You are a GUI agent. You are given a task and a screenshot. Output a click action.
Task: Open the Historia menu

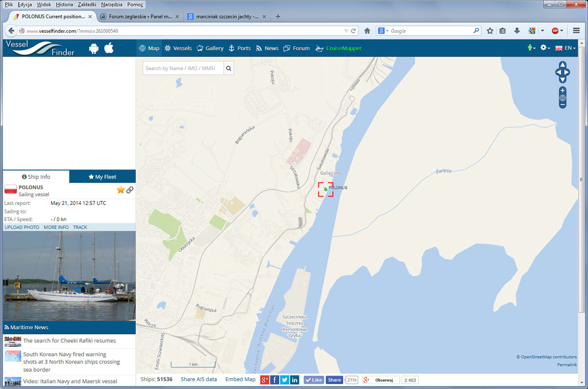(x=64, y=4)
